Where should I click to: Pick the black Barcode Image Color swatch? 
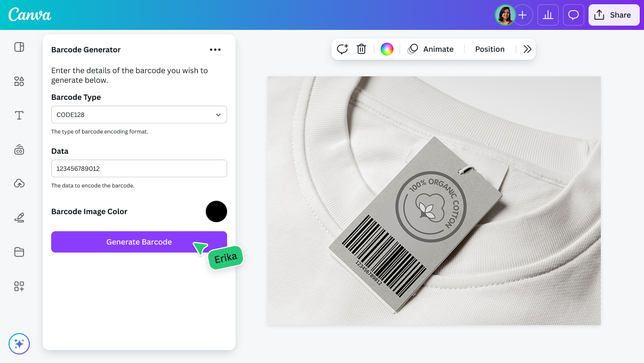pyautogui.click(x=216, y=211)
